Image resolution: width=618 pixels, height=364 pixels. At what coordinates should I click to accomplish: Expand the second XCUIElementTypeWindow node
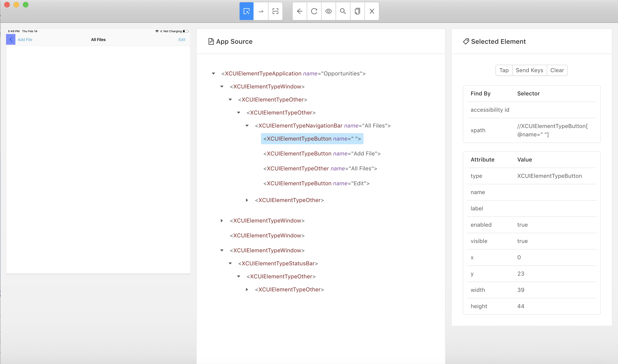click(222, 221)
